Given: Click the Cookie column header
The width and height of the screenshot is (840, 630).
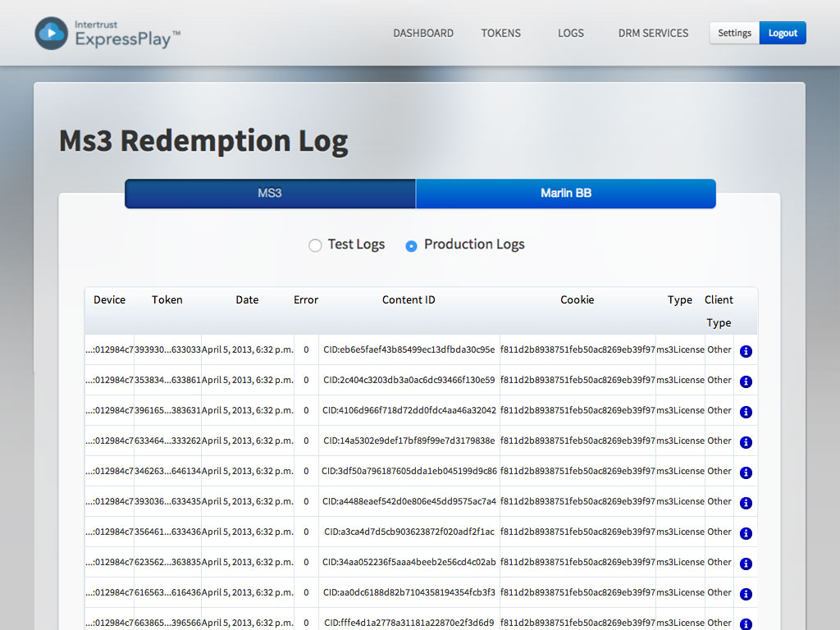Looking at the screenshot, I should coord(577,300).
